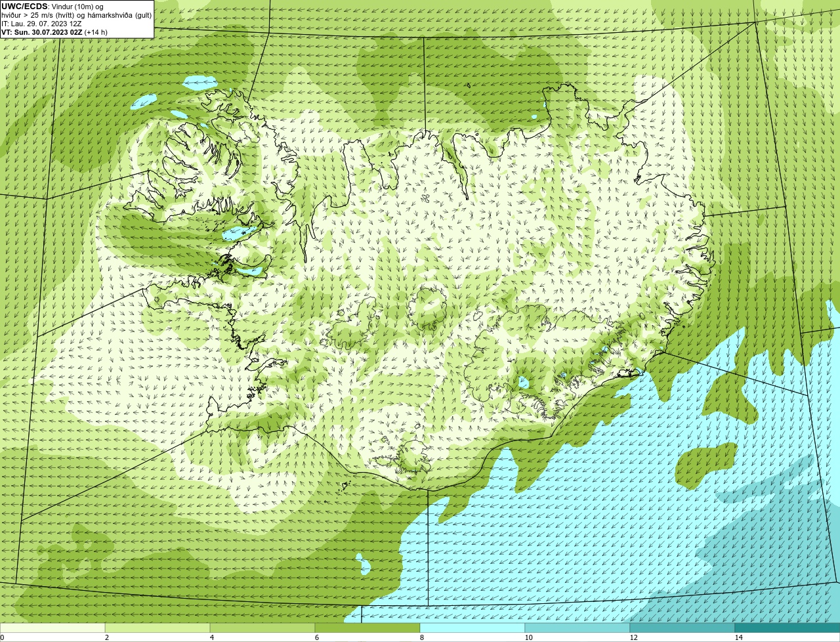The image size is (840, 642).
Task: Click the light green 2–4 m/s legend segment
Action: coord(157,628)
